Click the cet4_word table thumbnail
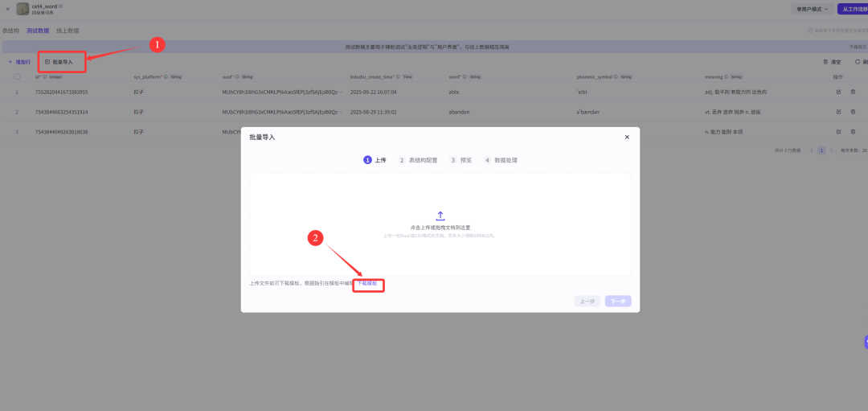Viewport: 868px width, 411px height. 23,8
